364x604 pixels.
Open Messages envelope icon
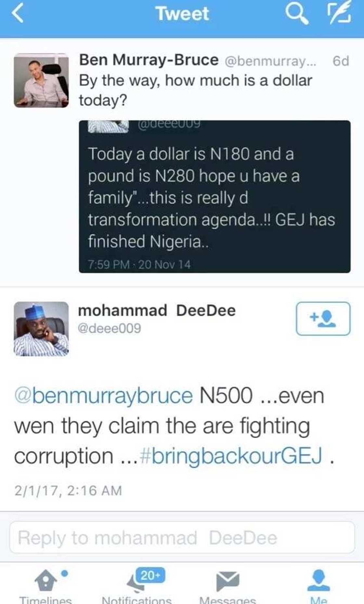point(227,581)
